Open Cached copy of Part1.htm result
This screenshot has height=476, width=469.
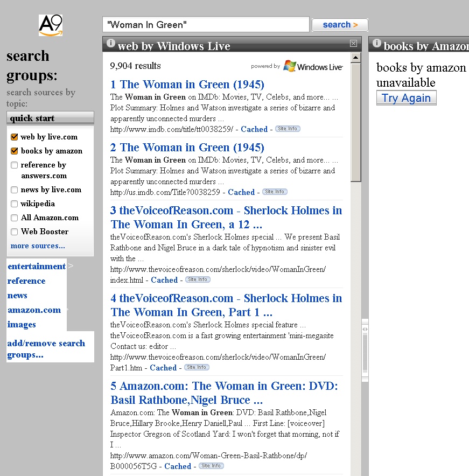pyautogui.click(x=163, y=368)
